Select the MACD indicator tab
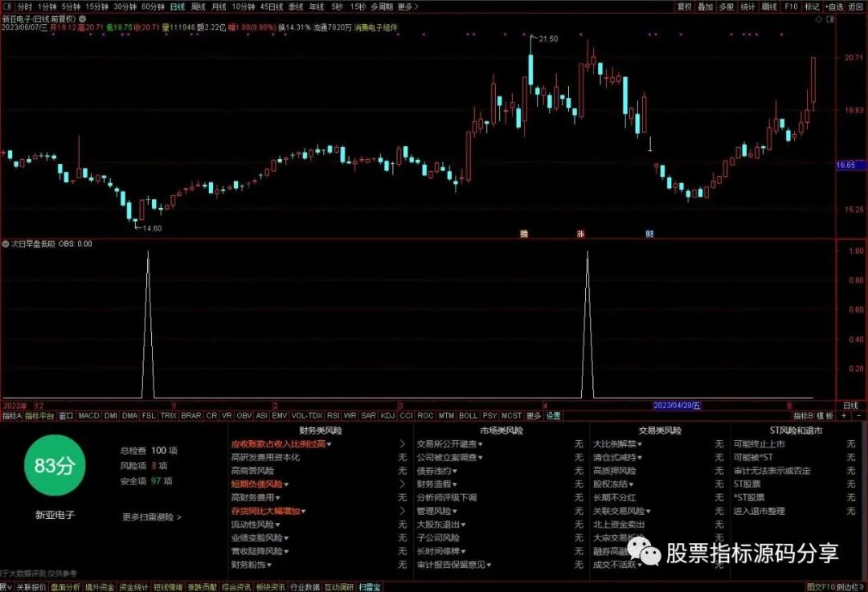The image size is (868, 592). tap(88, 415)
